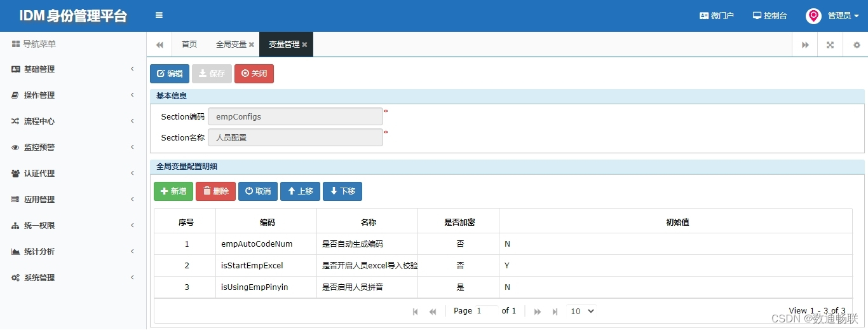This screenshot has width=868, height=330.
Task: Click the 取消 cancel button
Action: 258,191
